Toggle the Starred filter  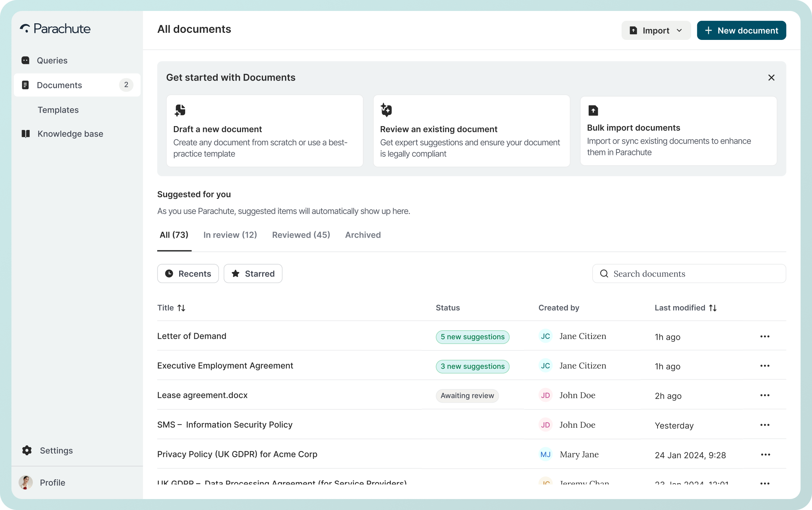pyautogui.click(x=253, y=274)
